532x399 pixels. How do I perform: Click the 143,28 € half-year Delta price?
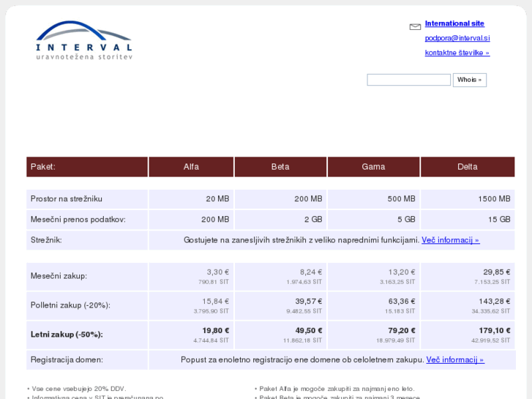pyautogui.click(x=495, y=301)
